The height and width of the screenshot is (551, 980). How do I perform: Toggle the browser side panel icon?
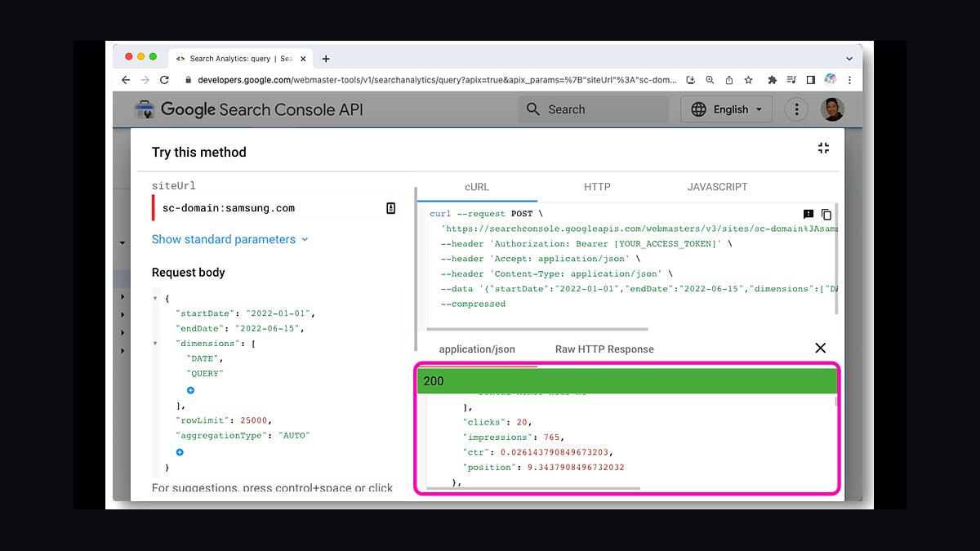pos(811,80)
